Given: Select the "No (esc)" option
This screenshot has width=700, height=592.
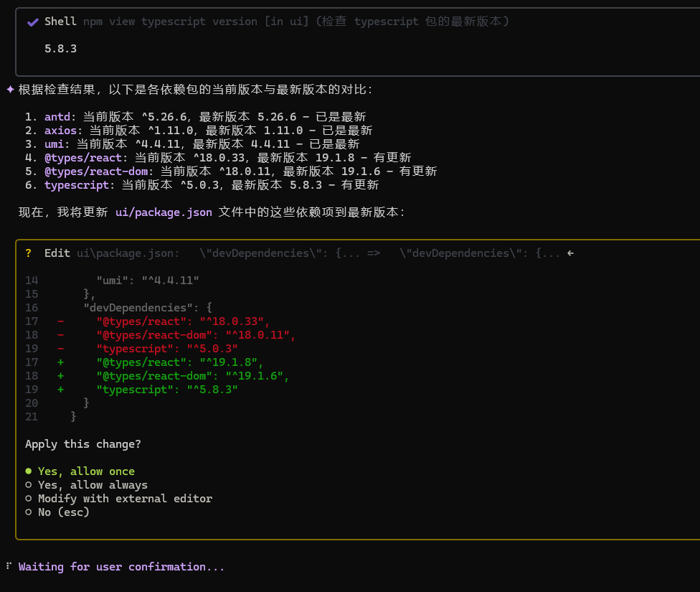Looking at the screenshot, I should [63, 512].
